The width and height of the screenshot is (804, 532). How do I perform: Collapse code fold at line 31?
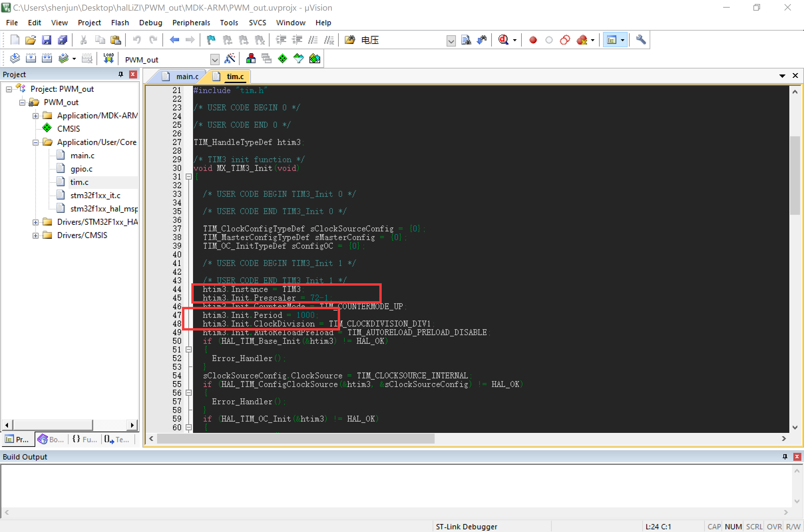tap(189, 177)
